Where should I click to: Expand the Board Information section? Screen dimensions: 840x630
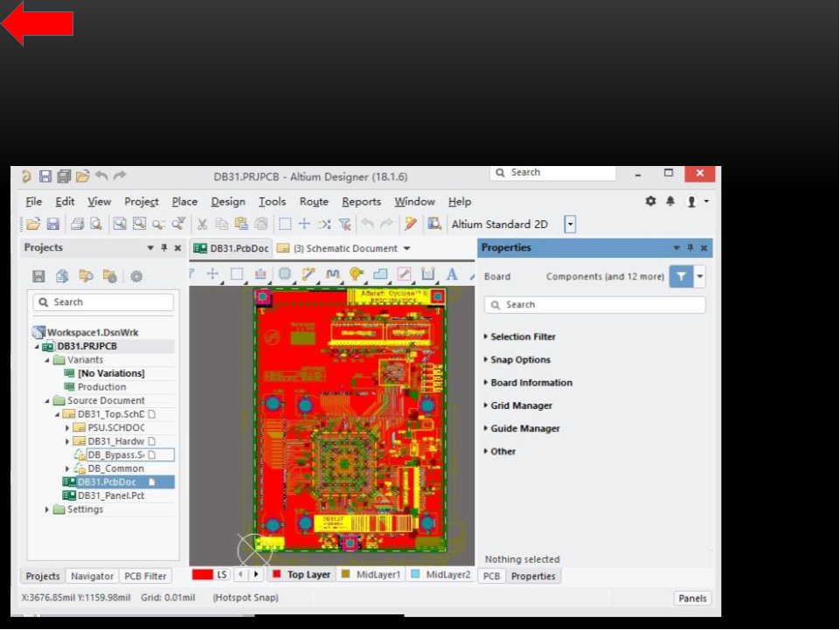(x=528, y=383)
